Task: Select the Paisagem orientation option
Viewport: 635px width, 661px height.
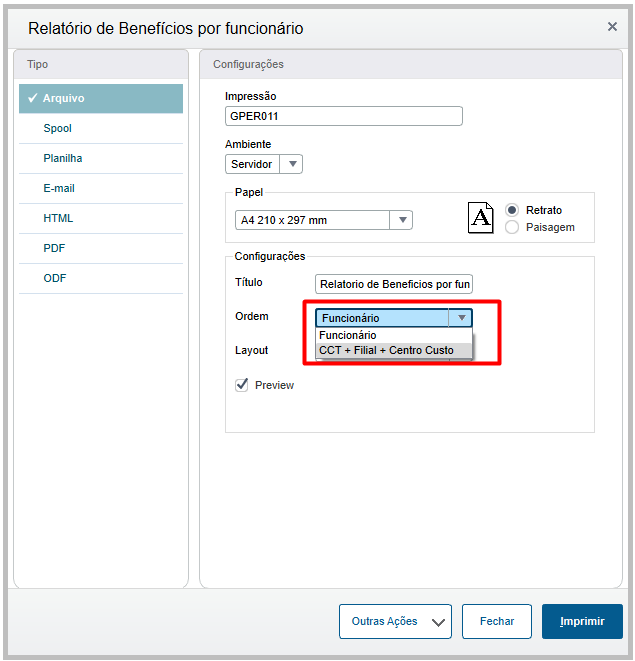Action: tap(513, 227)
